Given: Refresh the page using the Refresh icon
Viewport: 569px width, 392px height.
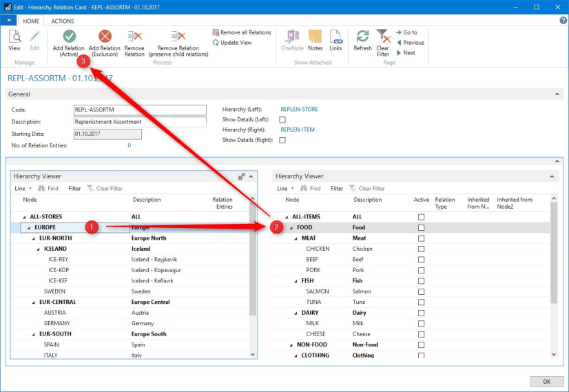Looking at the screenshot, I should 362,37.
